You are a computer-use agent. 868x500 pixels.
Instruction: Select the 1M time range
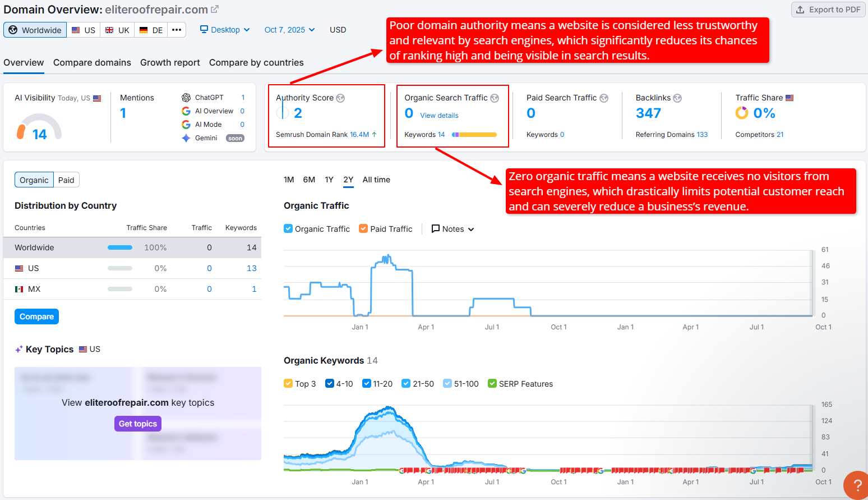pyautogui.click(x=289, y=180)
